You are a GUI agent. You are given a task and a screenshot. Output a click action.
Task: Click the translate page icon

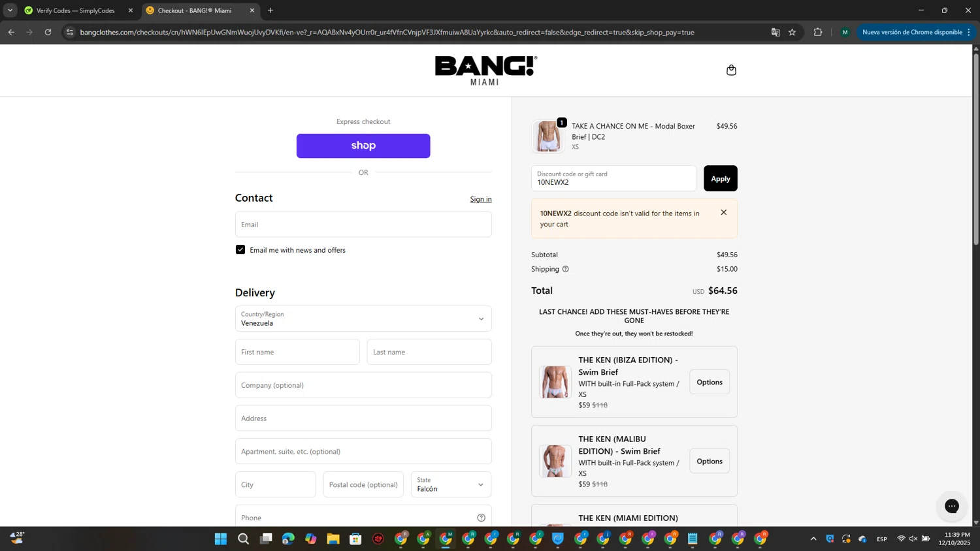point(776,32)
